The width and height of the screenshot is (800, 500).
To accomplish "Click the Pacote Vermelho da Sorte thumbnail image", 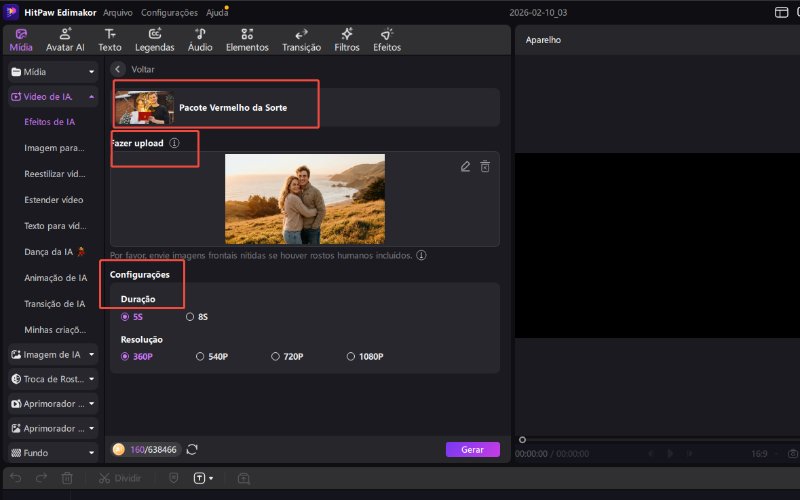I will pyautogui.click(x=144, y=108).
